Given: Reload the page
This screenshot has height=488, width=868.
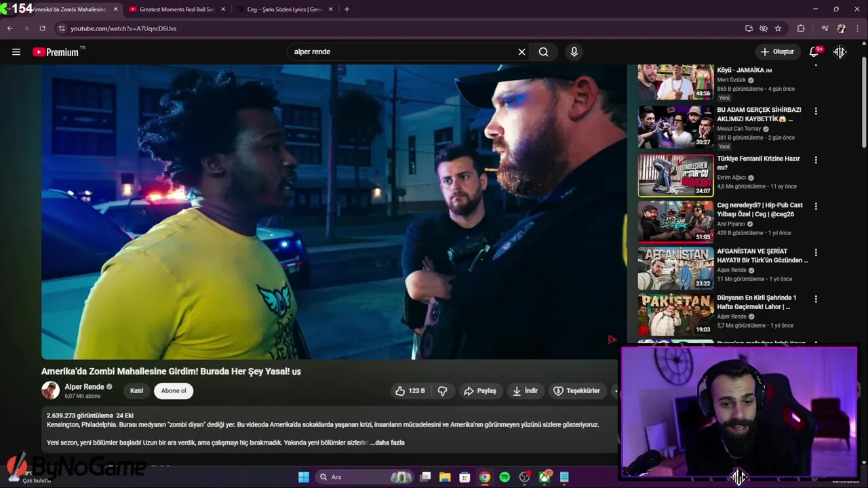Looking at the screenshot, I should coord(42,28).
